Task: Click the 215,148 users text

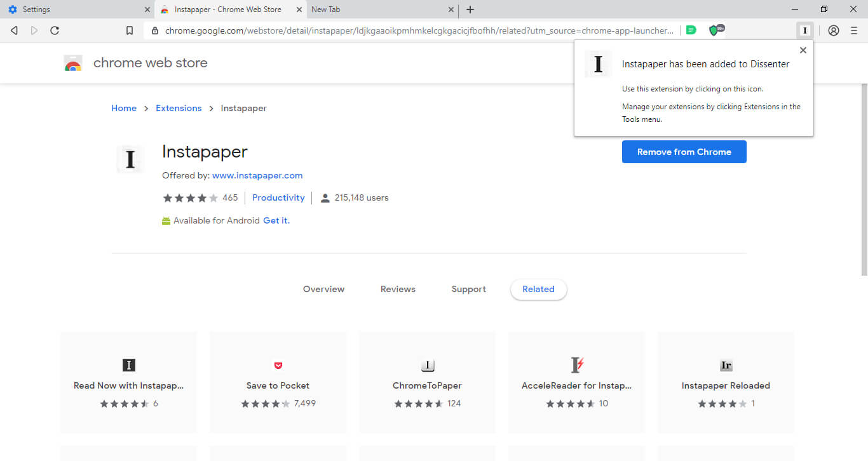Action: pos(362,198)
